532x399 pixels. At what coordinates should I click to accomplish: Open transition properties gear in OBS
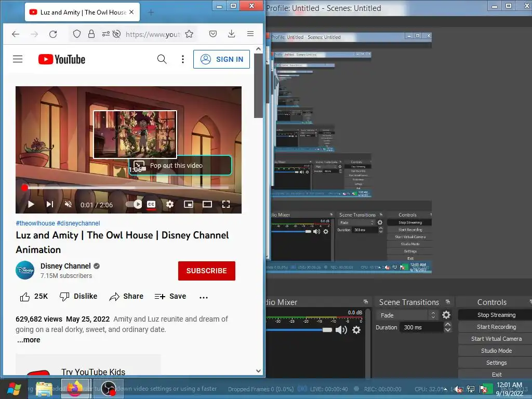[x=446, y=315]
